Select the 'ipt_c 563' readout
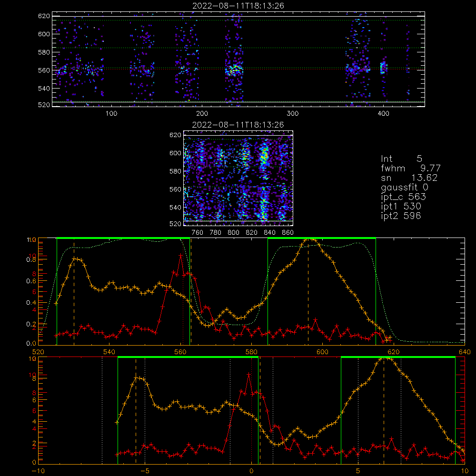The width and height of the screenshot is (476, 476). 404,197
